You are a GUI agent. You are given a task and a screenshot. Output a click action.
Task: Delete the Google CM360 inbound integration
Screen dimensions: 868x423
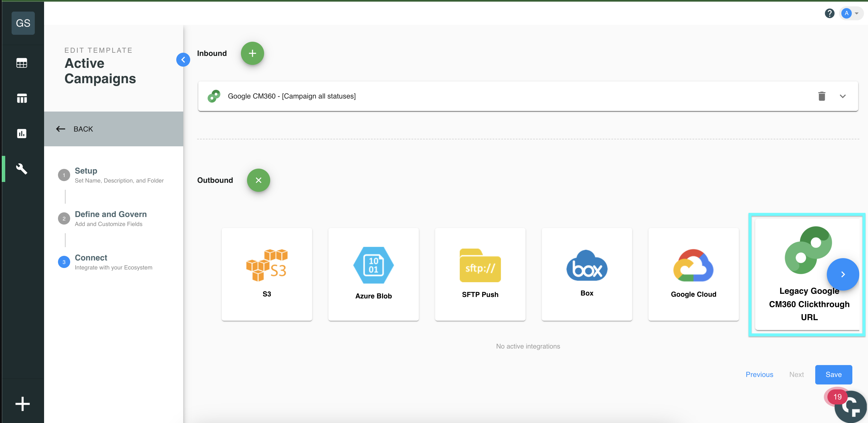tap(822, 96)
